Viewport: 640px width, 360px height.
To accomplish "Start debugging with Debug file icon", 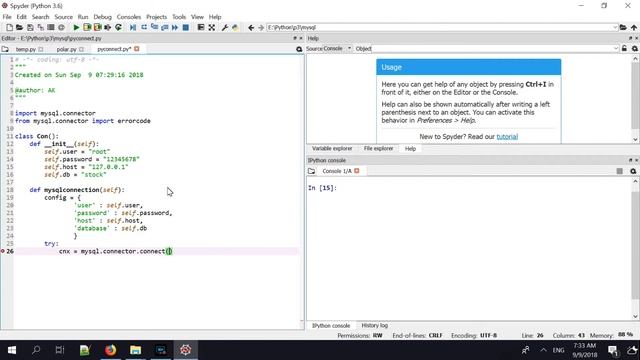I will pyautogui.click(x=133, y=27).
